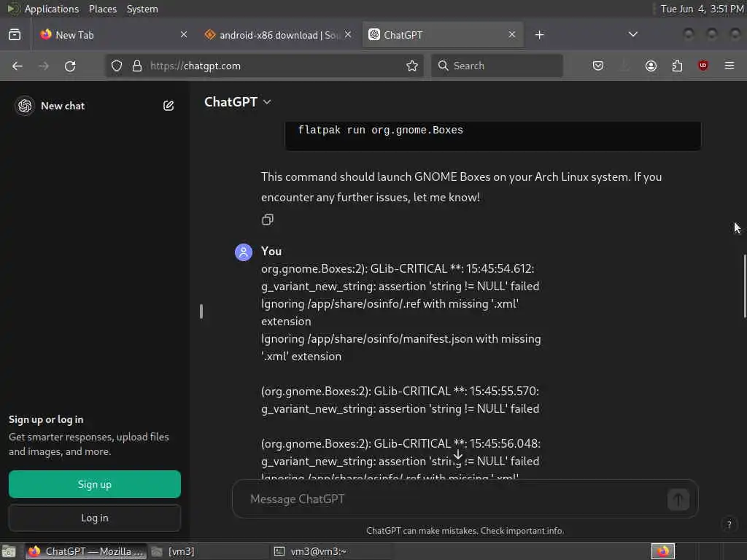This screenshot has width=747, height=560.
Task: Open a new browser tab
Action: pyautogui.click(x=539, y=35)
